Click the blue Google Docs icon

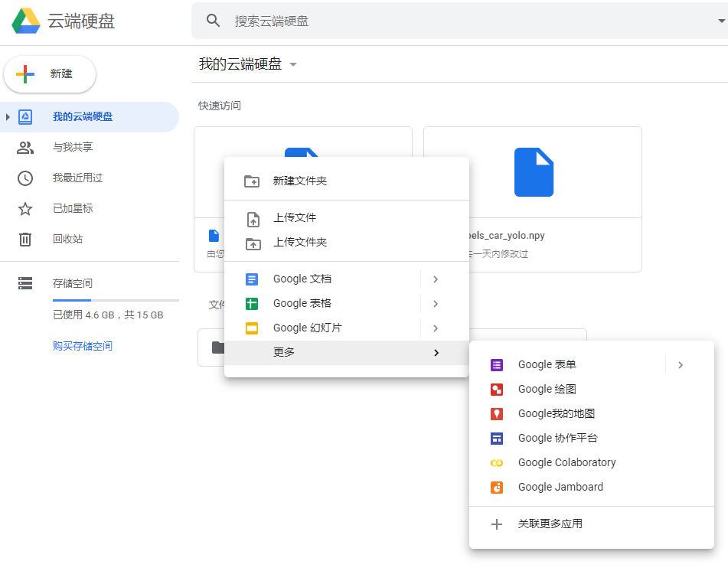252,279
